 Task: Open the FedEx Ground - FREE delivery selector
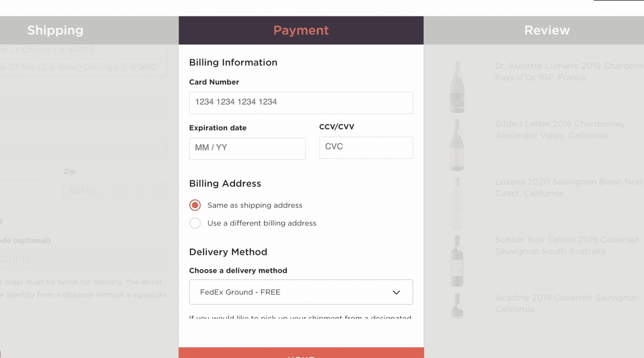[301, 292]
